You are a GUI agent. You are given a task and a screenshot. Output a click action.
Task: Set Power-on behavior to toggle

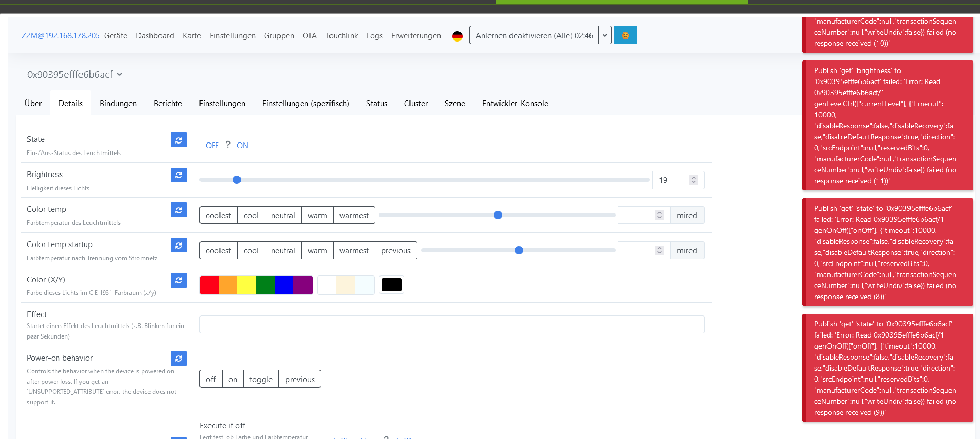click(261, 379)
